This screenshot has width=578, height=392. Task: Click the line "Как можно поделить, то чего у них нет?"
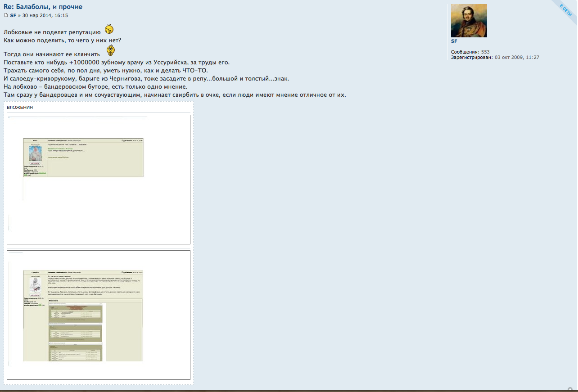click(62, 40)
